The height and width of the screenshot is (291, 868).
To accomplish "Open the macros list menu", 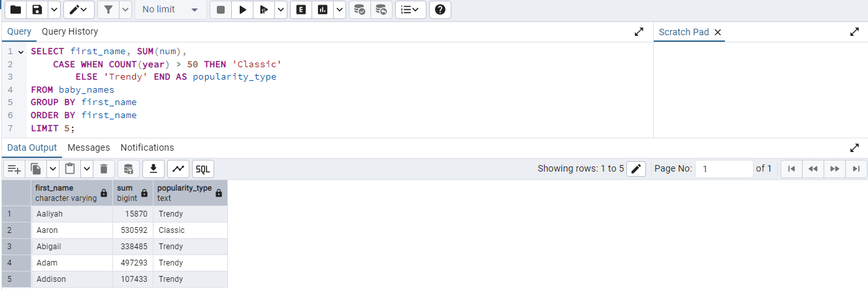I will point(411,10).
